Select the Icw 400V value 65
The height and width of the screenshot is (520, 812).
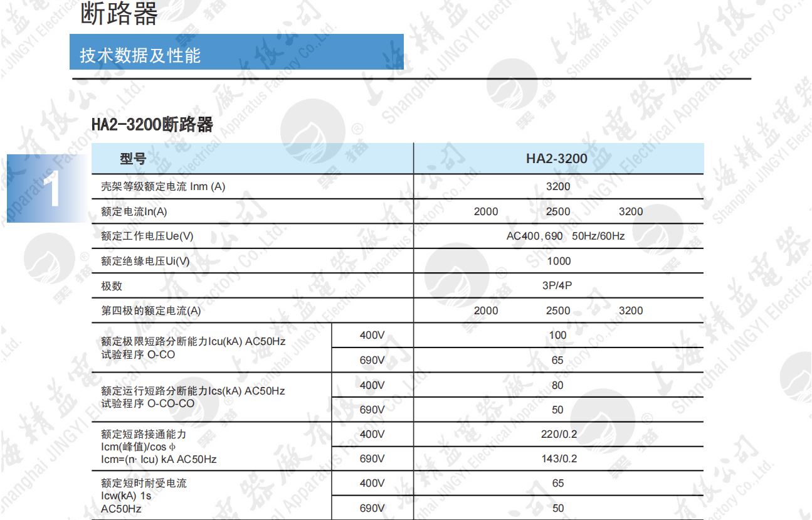(x=558, y=484)
